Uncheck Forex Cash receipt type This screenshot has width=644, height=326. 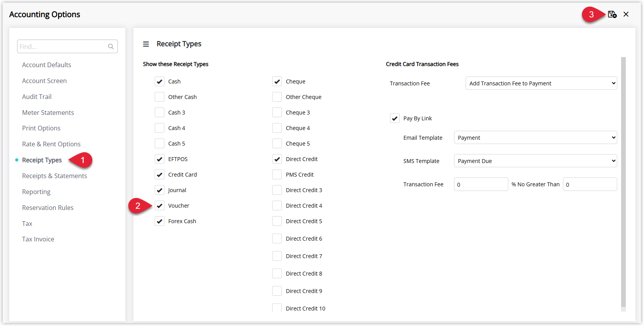click(x=159, y=221)
